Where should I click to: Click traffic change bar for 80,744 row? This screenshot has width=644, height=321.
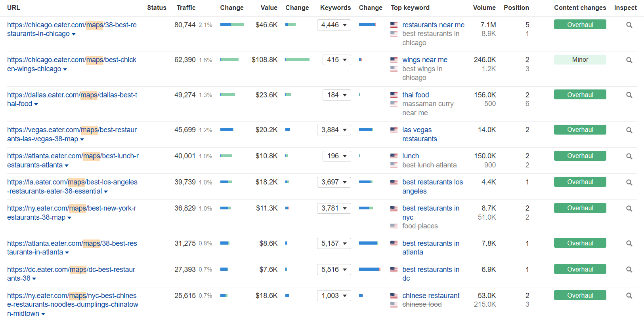[232, 25]
